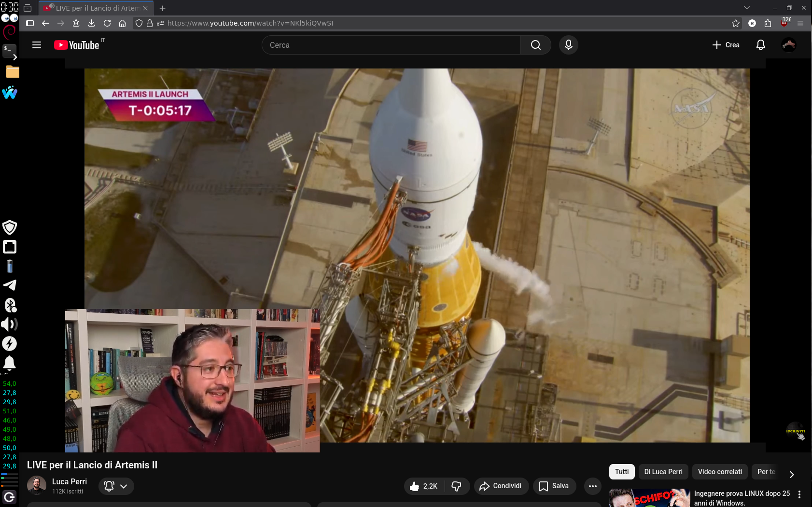Like the video with thumbs up

(x=423, y=486)
